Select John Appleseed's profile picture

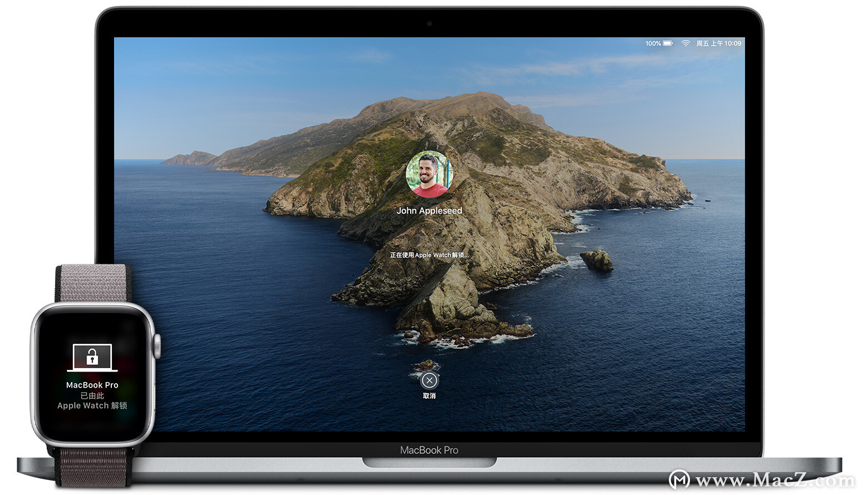pyautogui.click(x=429, y=174)
